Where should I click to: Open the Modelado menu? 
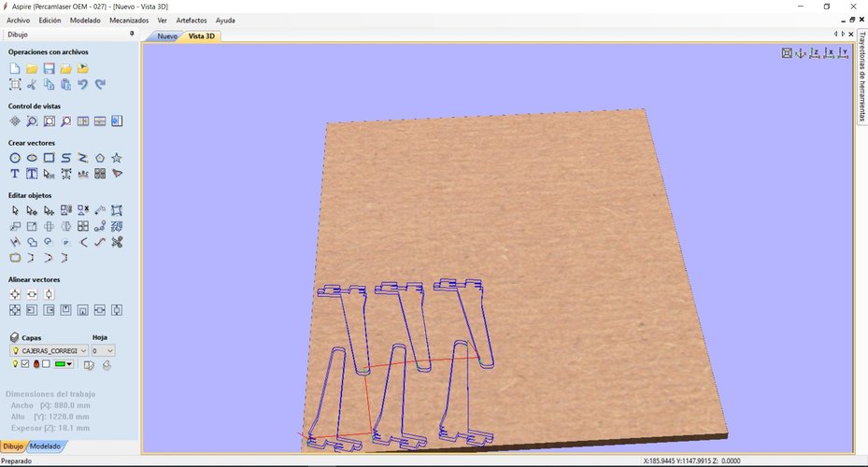point(85,21)
